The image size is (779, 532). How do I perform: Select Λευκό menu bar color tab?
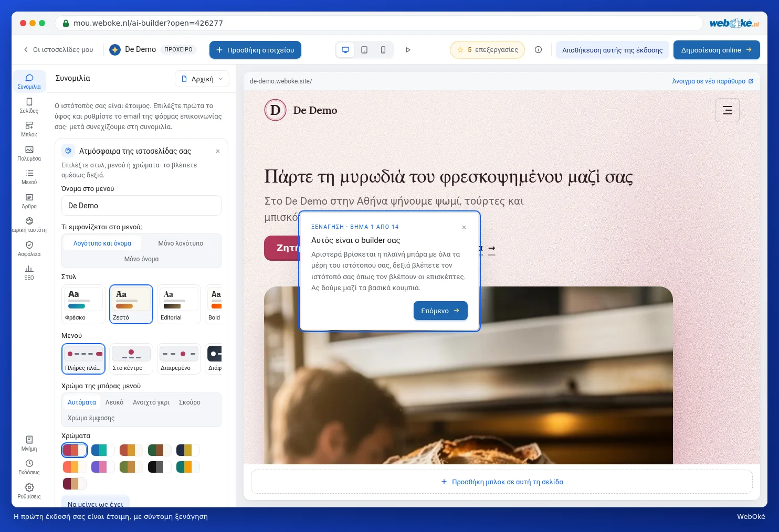coord(114,402)
